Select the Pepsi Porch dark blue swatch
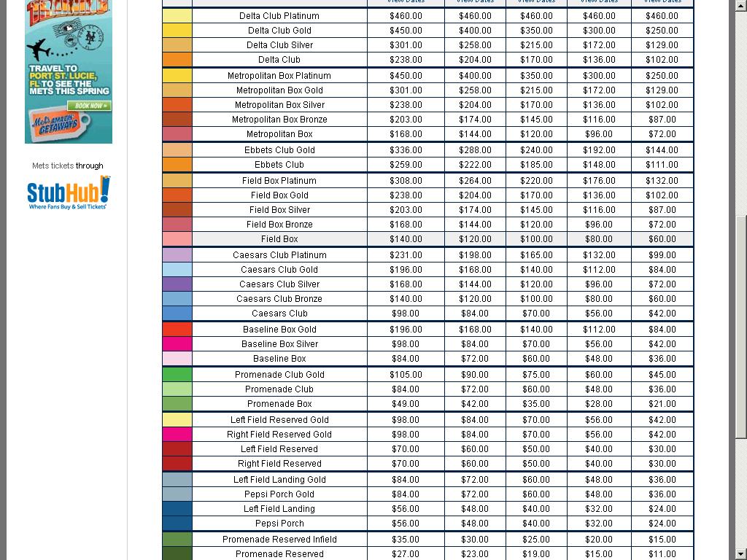Screen dimensions: 747x560 [177, 524]
